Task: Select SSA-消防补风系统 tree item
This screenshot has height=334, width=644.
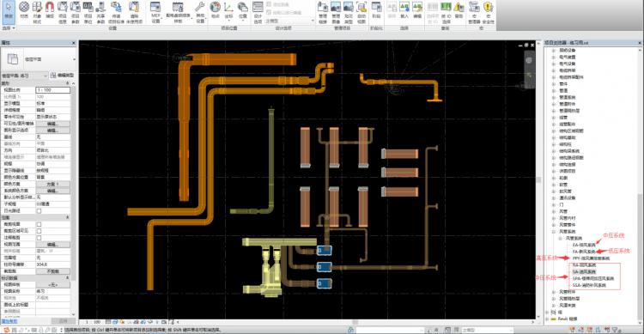Action: 589,285
